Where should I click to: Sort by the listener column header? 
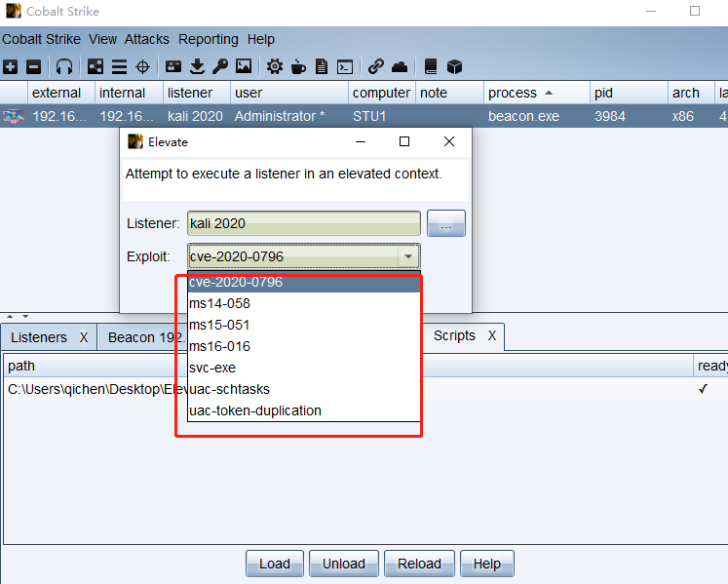click(197, 93)
